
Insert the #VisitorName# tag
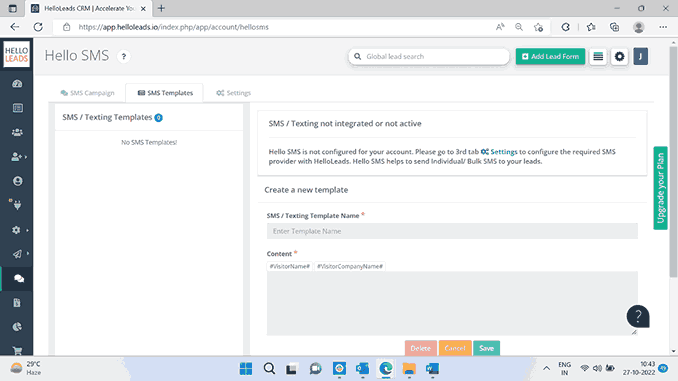(x=289, y=266)
